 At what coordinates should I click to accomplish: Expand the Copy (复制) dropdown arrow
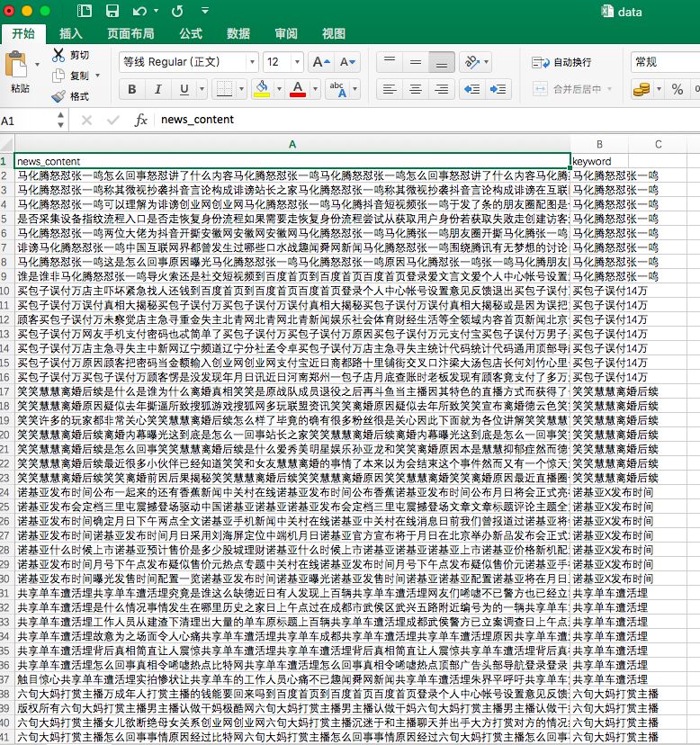point(97,76)
